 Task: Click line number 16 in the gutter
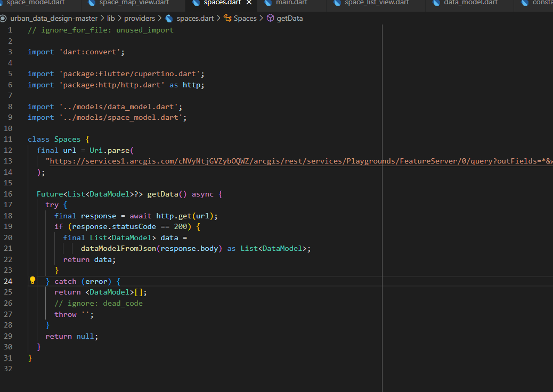pos(8,193)
